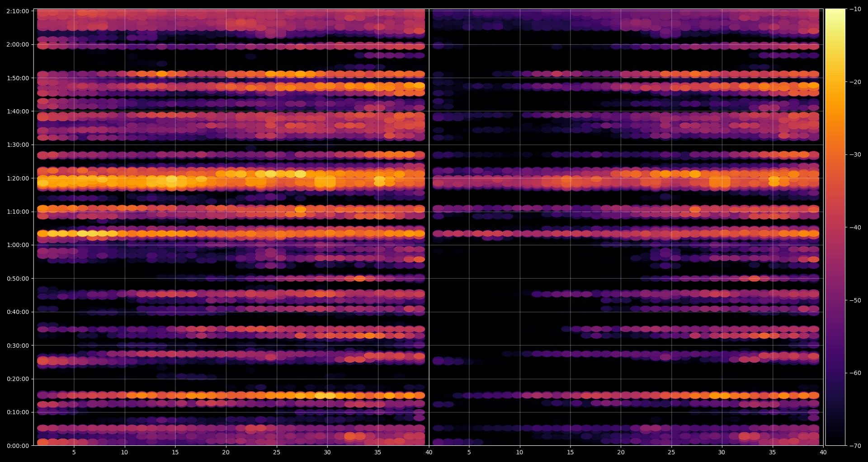Click tick 40 at the right panel's end
The image size is (868, 462).
(823, 452)
